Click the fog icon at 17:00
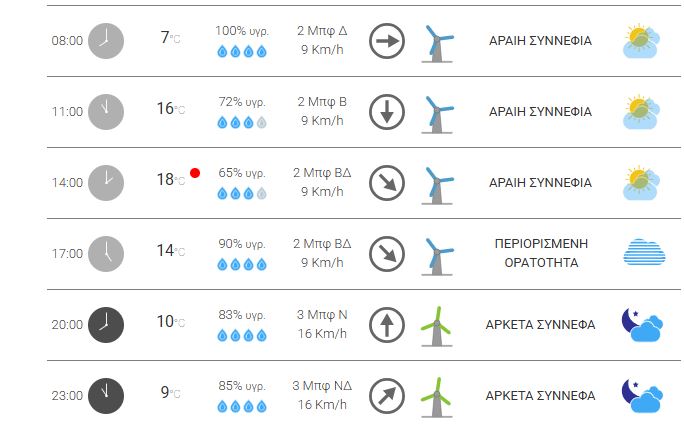 (643, 253)
